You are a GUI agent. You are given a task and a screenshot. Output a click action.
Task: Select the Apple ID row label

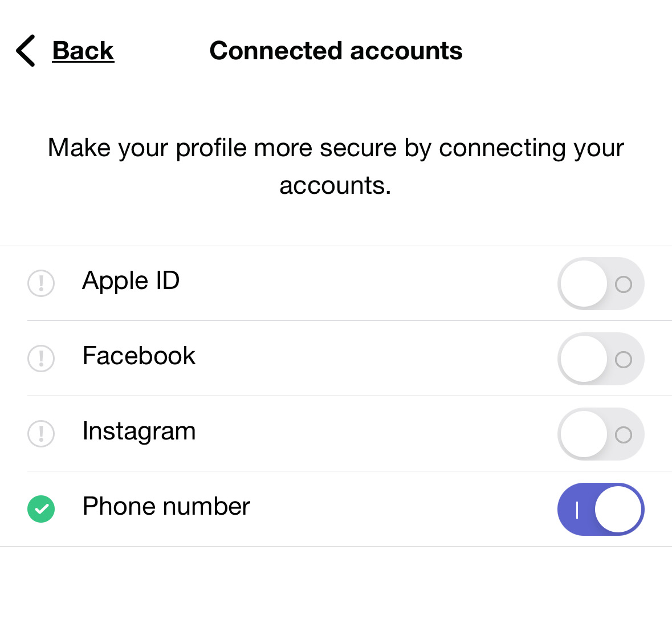[x=131, y=281]
